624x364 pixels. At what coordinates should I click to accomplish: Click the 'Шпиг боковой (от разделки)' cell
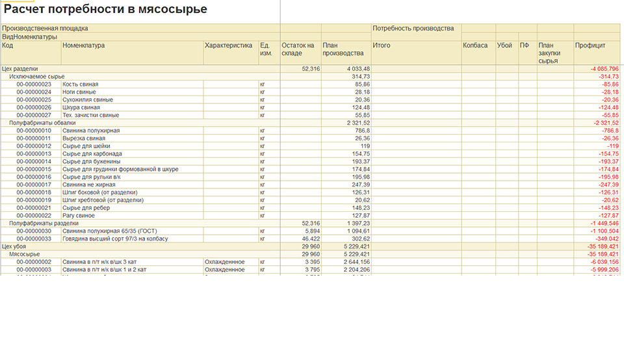coord(132,192)
